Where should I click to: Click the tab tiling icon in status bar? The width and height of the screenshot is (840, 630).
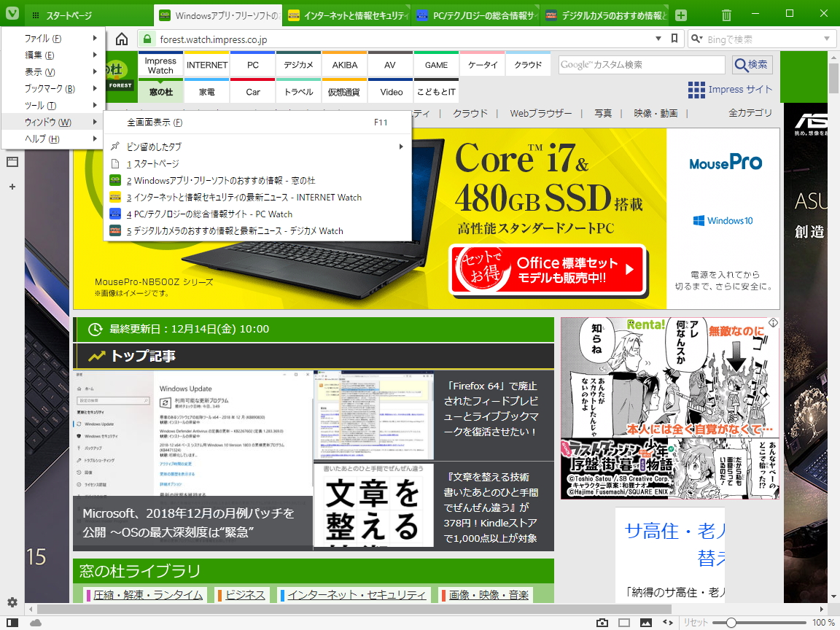(623, 622)
